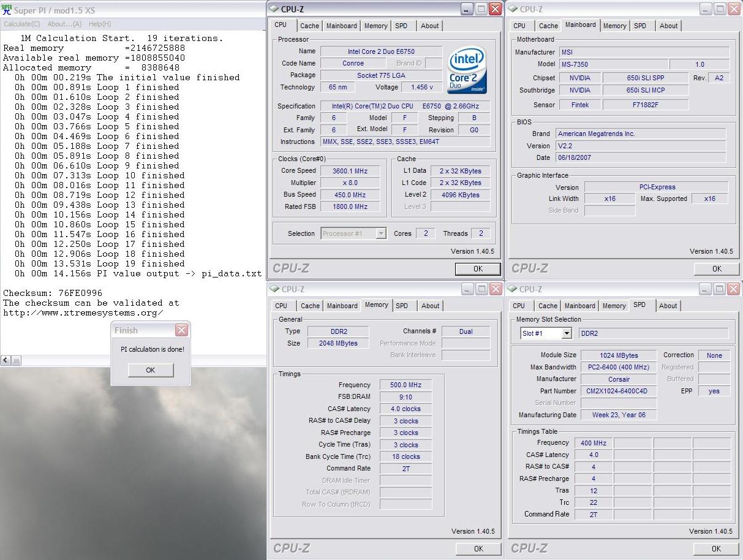Switch to Memory tab in the CPU window
743x560 pixels.
(375, 26)
